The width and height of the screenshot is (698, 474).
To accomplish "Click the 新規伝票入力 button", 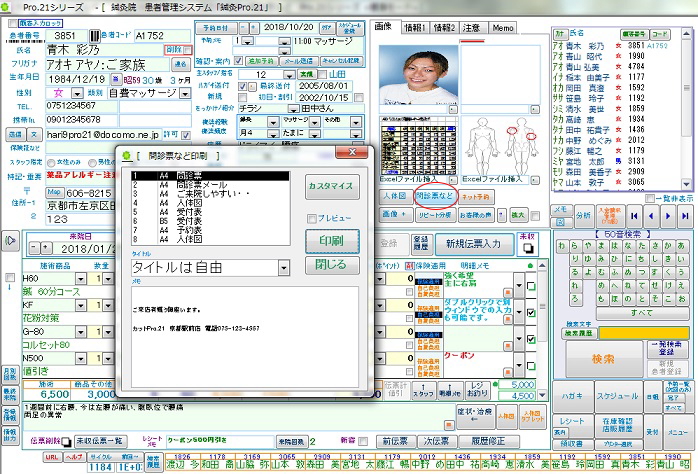I will tap(474, 244).
